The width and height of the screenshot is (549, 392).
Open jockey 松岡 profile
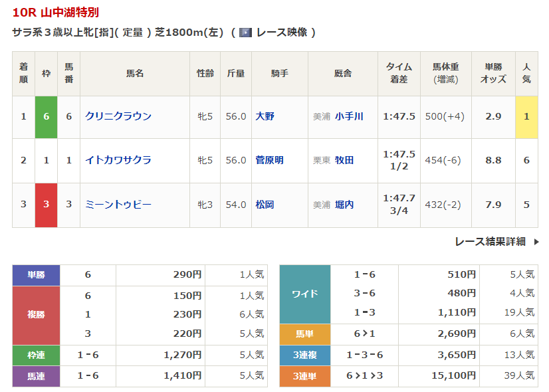(265, 205)
